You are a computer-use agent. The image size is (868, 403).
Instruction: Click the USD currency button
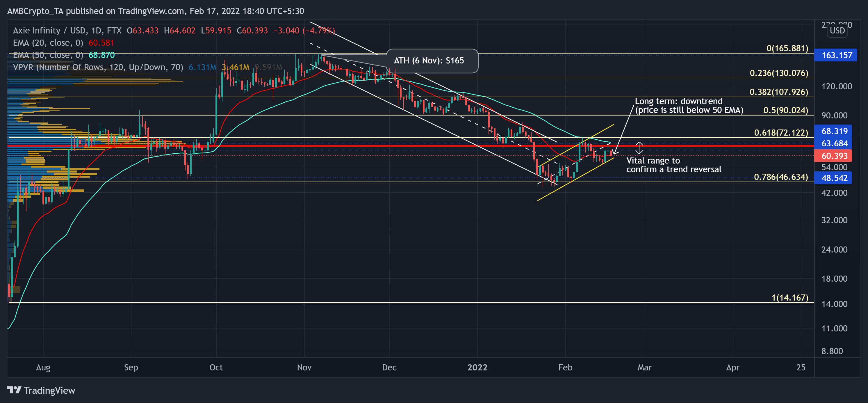coord(837,31)
